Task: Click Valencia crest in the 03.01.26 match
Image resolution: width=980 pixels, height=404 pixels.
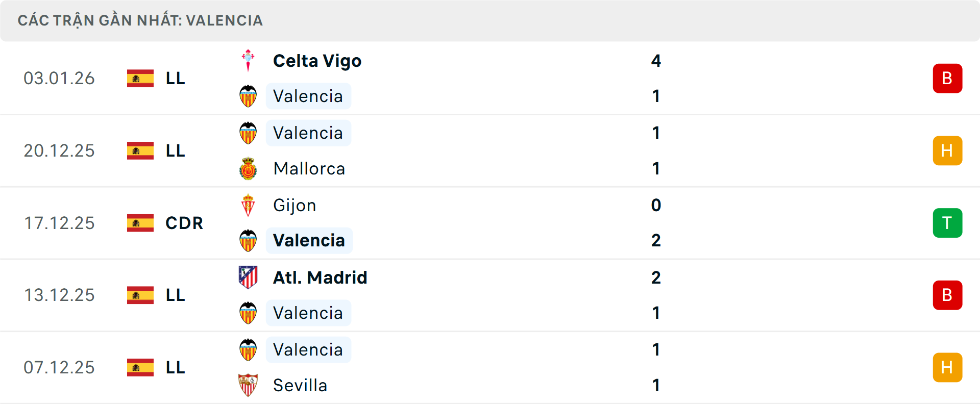Action: pyautogui.click(x=248, y=96)
